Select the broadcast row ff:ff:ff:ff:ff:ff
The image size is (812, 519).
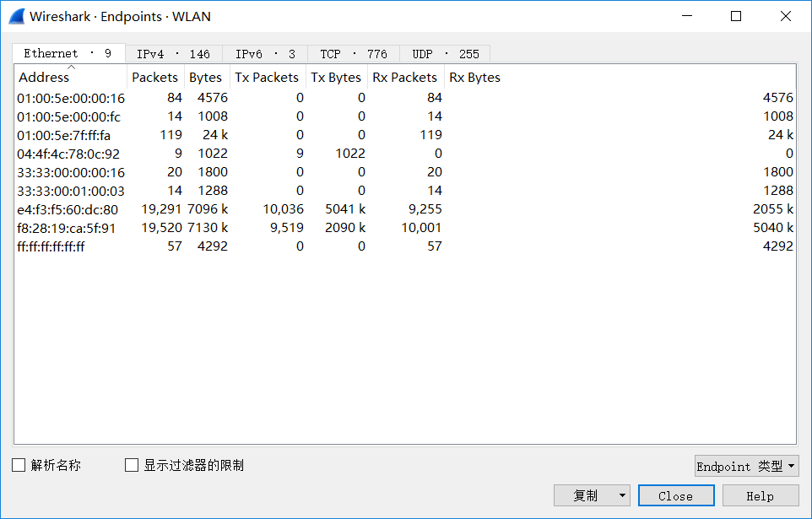click(x=405, y=246)
